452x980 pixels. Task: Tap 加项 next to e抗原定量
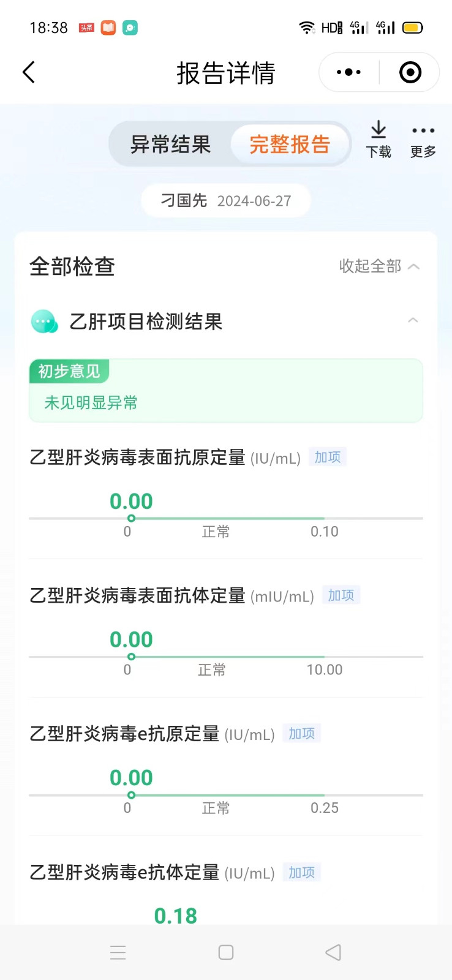[x=302, y=734]
